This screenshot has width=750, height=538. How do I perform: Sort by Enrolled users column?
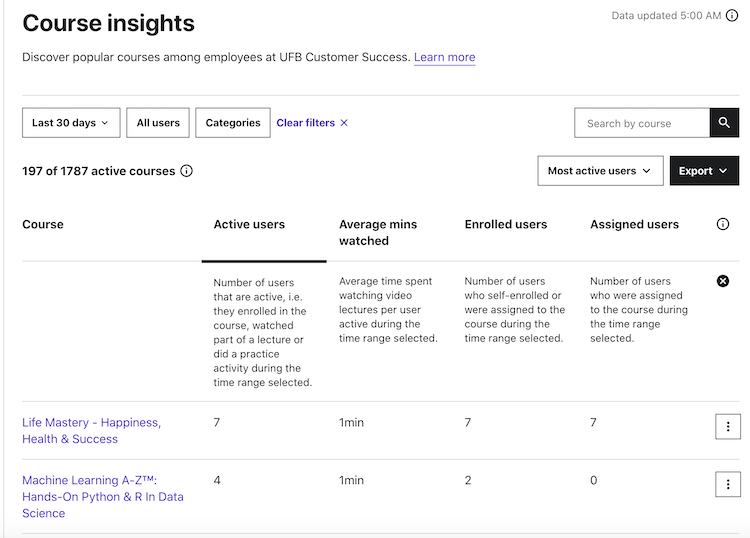[x=506, y=225]
